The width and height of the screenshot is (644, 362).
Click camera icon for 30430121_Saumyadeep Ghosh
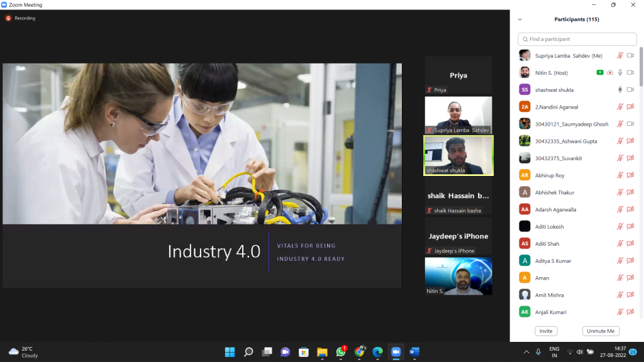(x=630, y=124)
